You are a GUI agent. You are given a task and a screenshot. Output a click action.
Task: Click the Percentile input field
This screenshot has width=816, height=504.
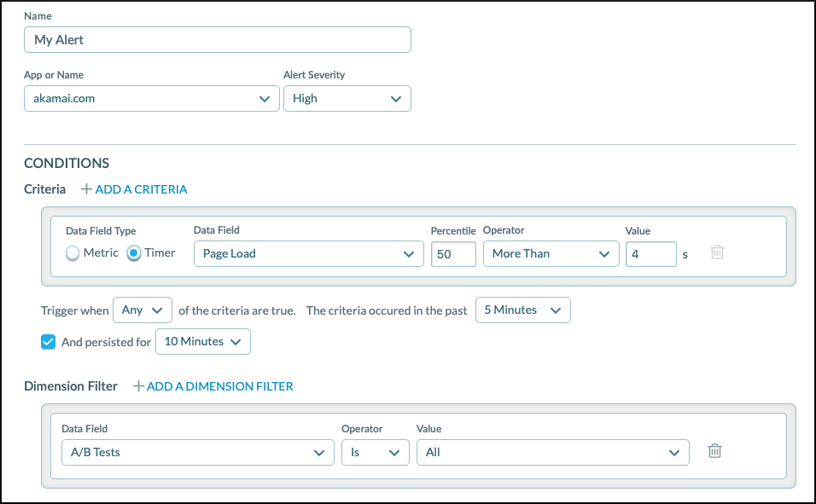coord(453,253)
